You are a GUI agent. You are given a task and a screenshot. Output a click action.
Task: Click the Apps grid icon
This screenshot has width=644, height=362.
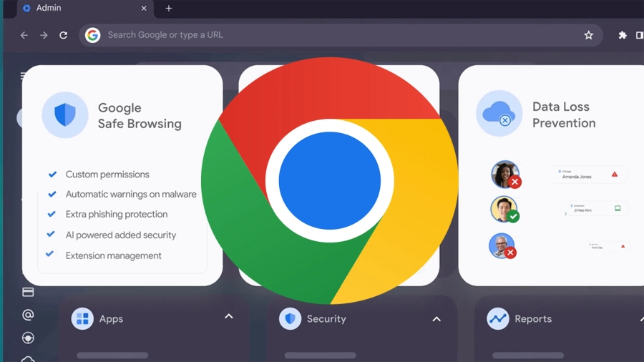click(x=82, y=318)
